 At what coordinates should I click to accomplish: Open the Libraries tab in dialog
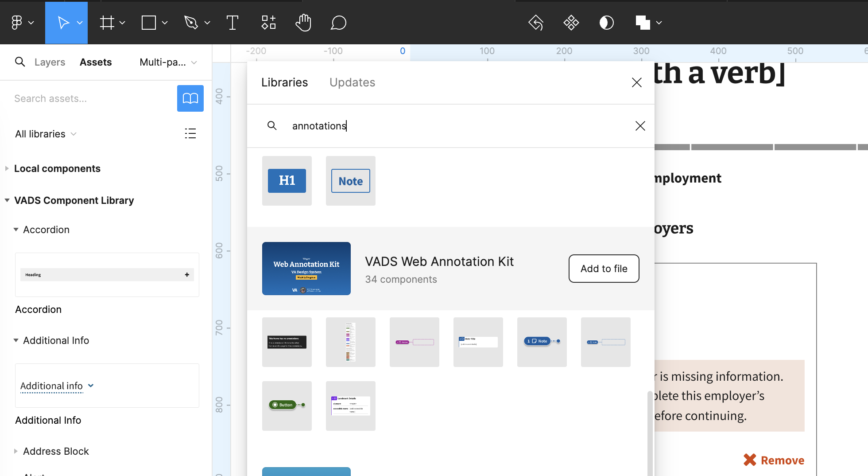284,82
